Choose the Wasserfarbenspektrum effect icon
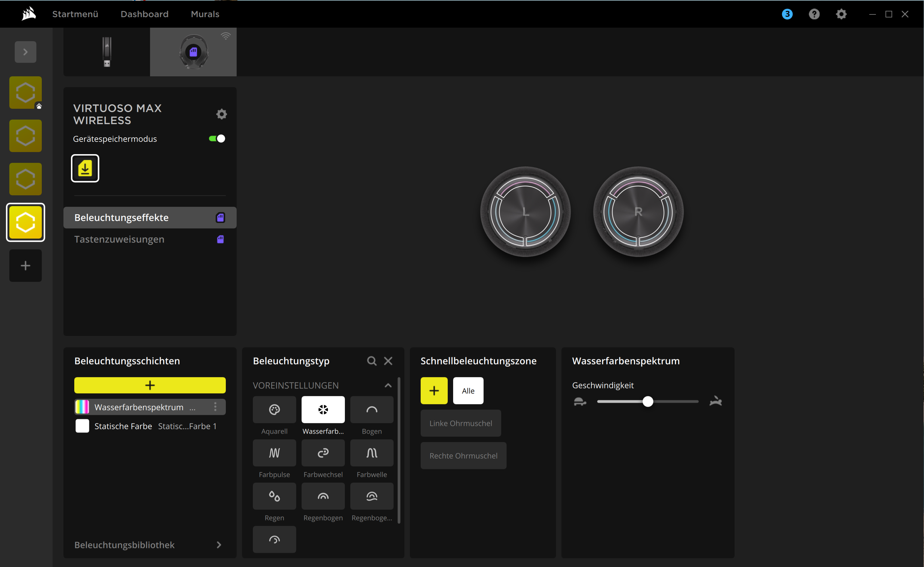This screenshot has width=924, height=567. click(323, 410)
